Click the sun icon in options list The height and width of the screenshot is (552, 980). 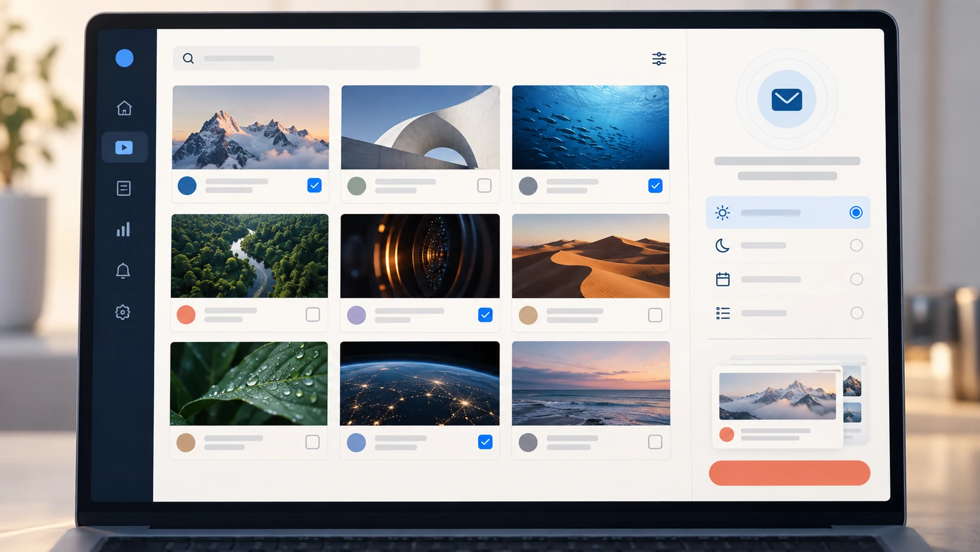point(723,212)
